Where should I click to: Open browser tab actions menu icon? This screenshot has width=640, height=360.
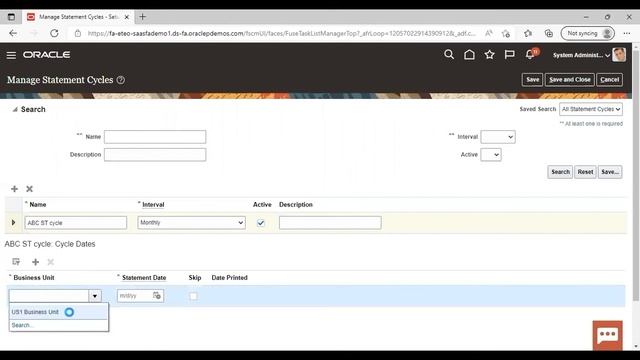tap(11, 17)
